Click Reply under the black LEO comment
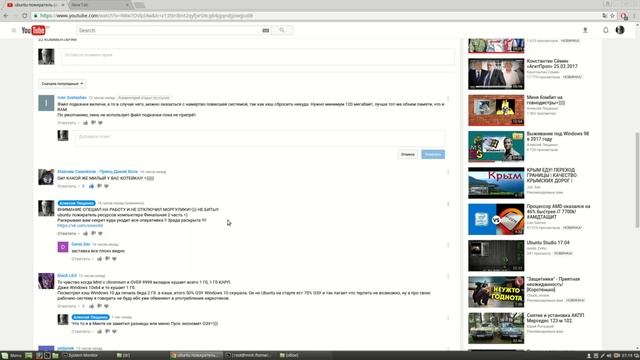This screenshot has width=640, height=360. 67,306
